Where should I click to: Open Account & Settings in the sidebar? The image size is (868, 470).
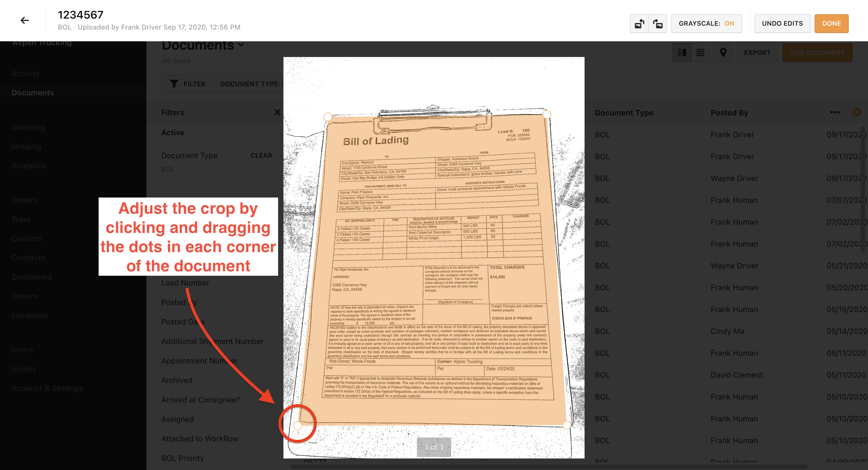coord(47,388)
